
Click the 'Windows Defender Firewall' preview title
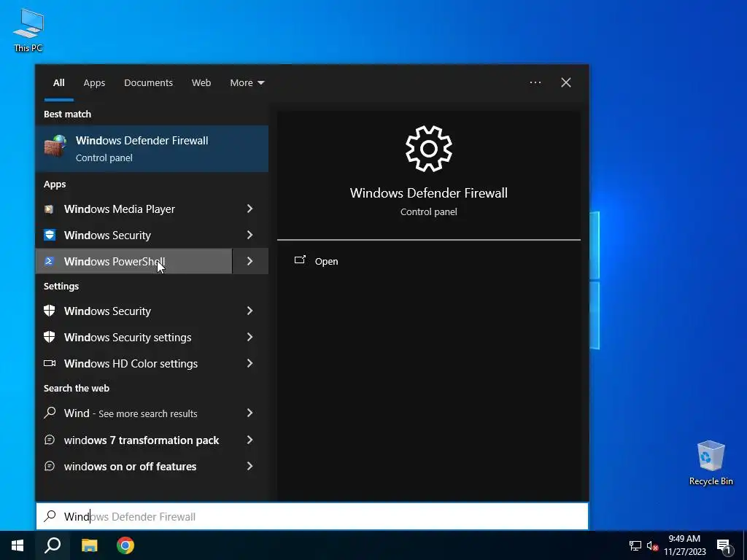429,192
